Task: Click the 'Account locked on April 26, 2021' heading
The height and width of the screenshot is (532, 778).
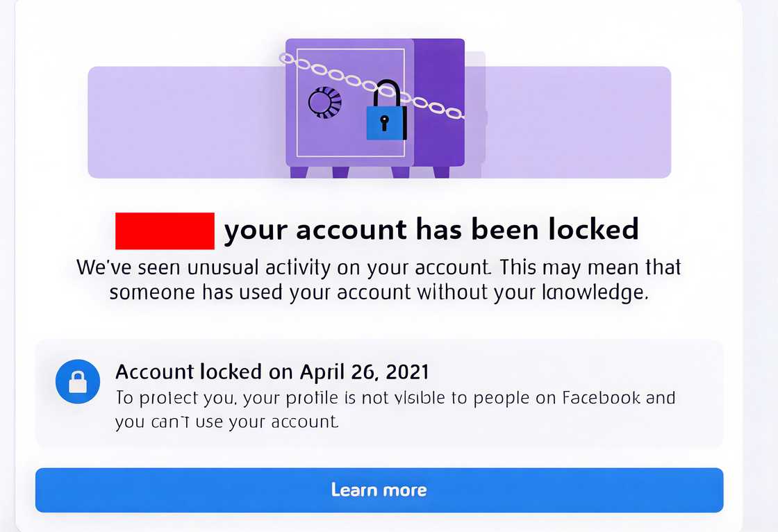Action: pyautogui.click(x=273, y=372)
